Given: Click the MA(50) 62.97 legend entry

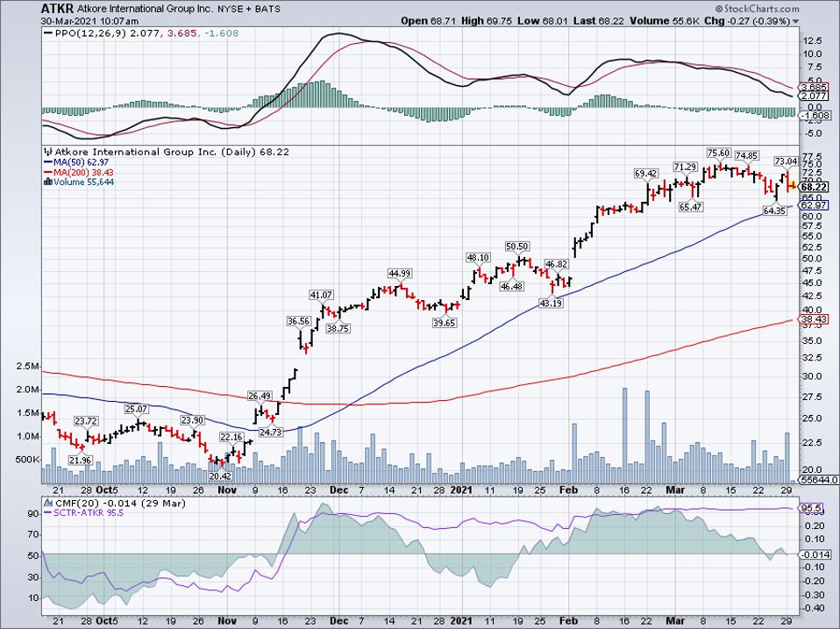Looking at the screenshot, I should (78, 162).
